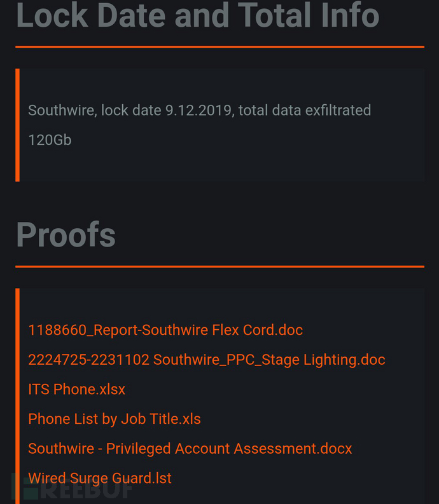Viewport: 439px width, 504px height.
Task: Click the date 9.12.2019 in the info
Action: [x=200, y=110]
